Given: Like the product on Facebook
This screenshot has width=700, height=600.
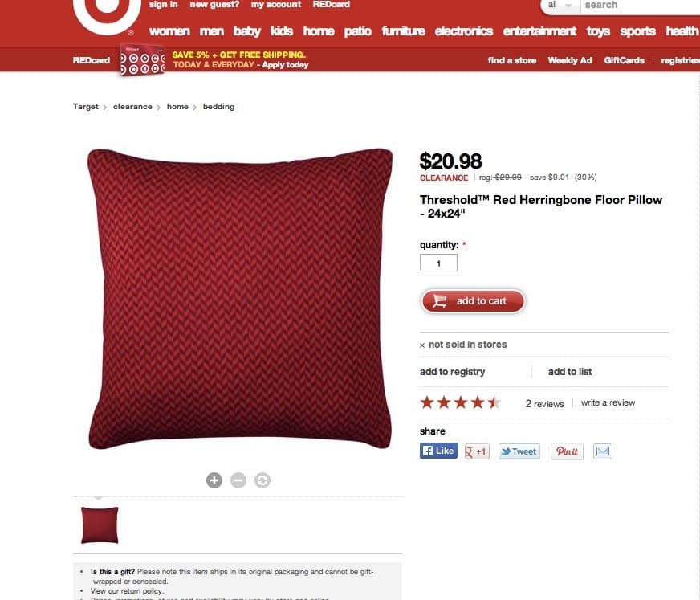Looking at the screenshot, I should pyautogui.click(x=438, y=451).
